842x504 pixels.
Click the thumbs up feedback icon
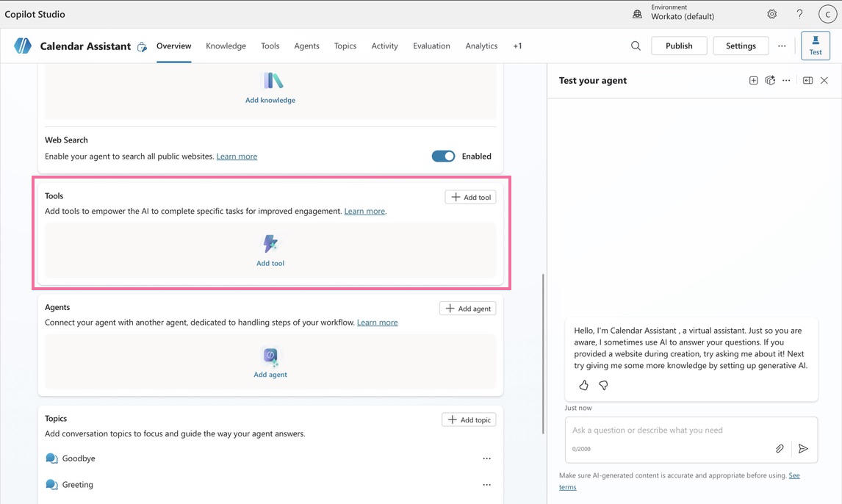click(583, 386)
